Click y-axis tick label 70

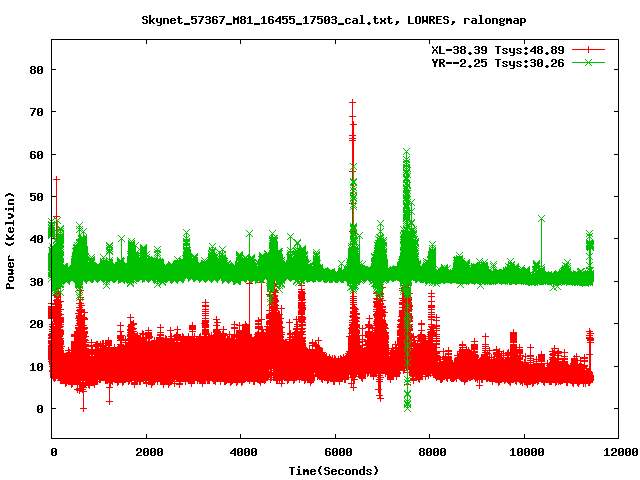pos(36,112)
